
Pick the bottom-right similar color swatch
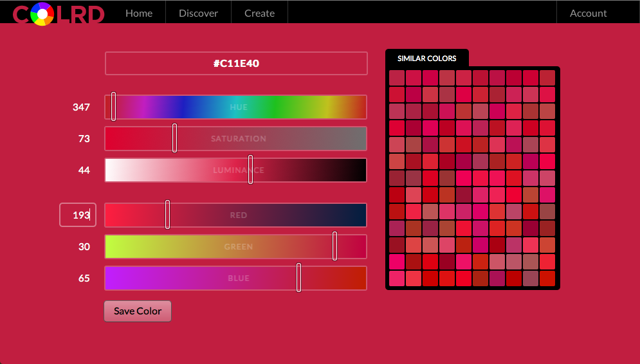pyautogui.click(x=547, y=278)
